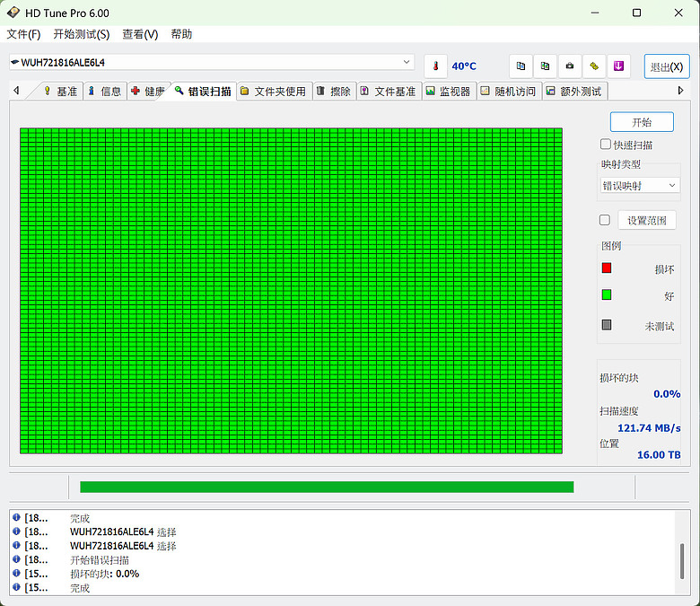
Task: Switch to the 监视器 tab
Action: click(x=449, y=92)
